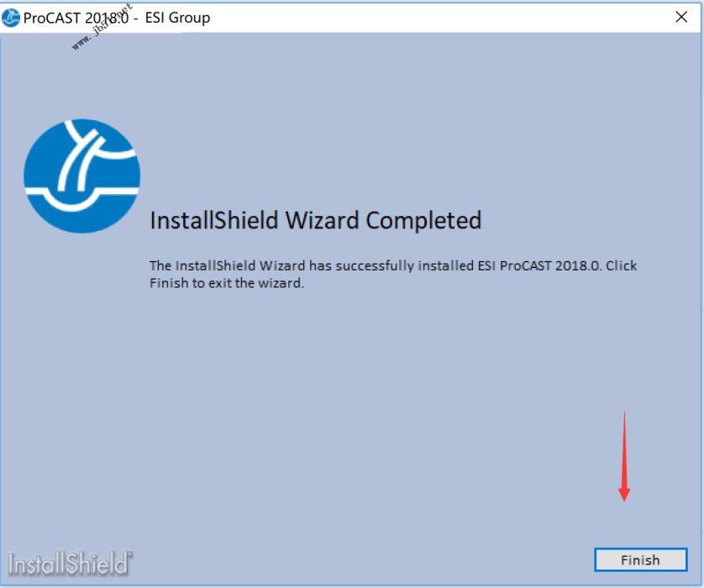Click the word 'Wizard' in the heading
704x588 pixels.
(322, 220)
